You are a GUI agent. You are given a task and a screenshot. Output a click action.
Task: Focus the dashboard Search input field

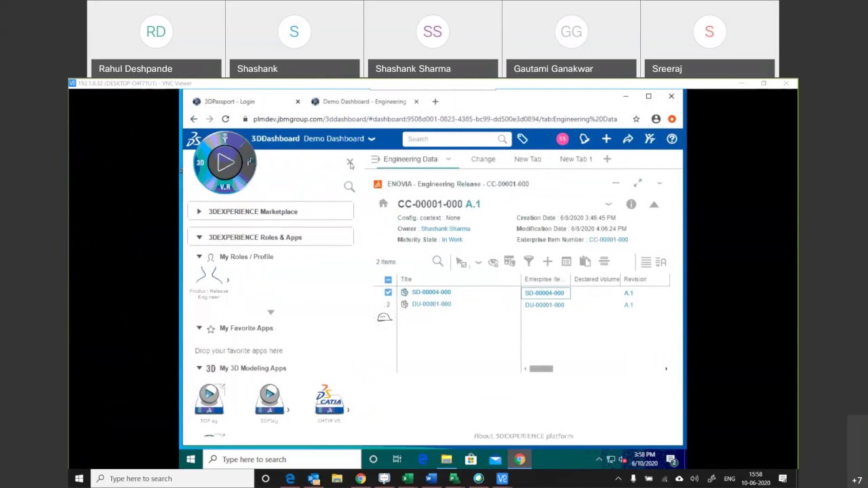450,139
